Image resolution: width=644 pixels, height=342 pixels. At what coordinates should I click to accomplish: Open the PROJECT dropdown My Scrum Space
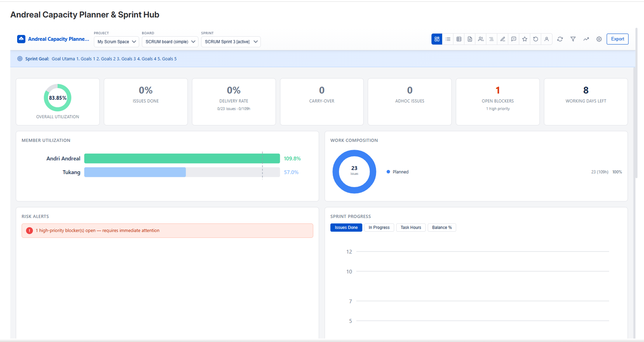(x=116, y=42)
